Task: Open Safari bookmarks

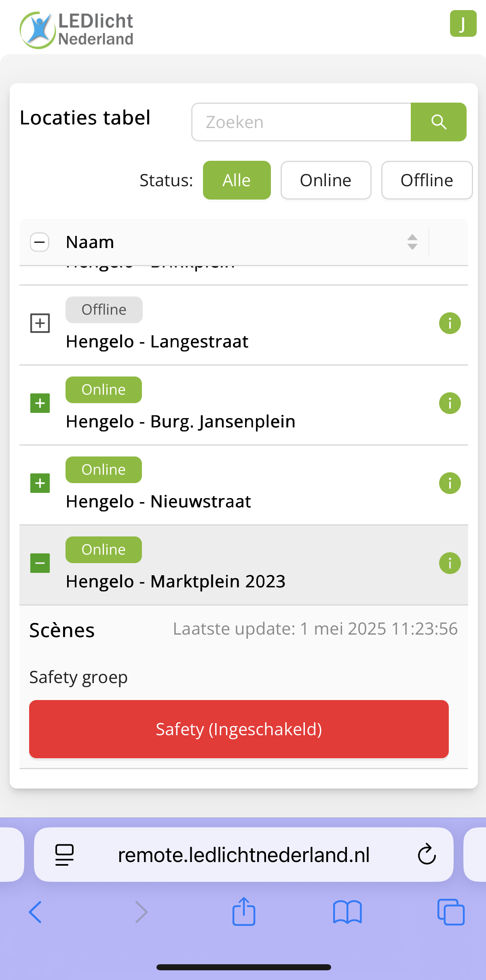Action: click(x=347, y=912)
